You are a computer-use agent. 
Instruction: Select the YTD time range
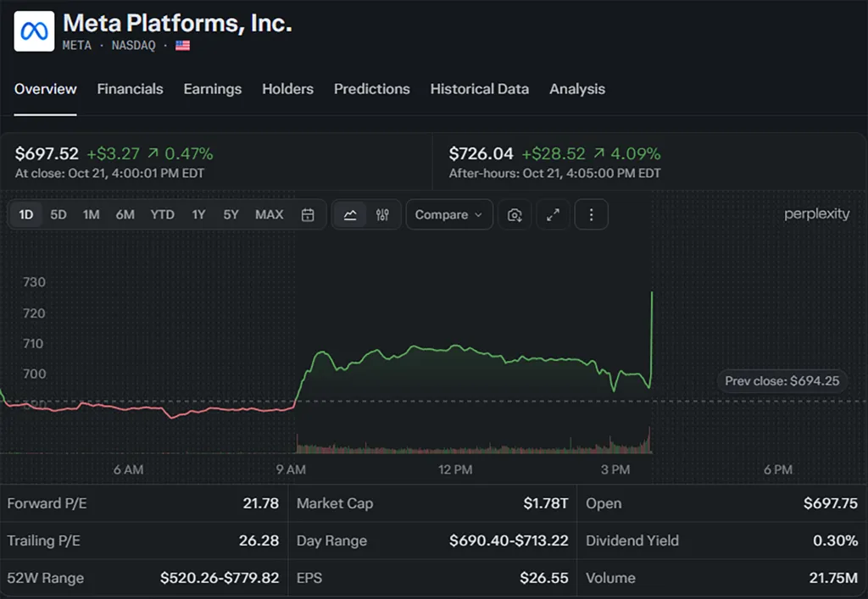[x=162, y=214]
